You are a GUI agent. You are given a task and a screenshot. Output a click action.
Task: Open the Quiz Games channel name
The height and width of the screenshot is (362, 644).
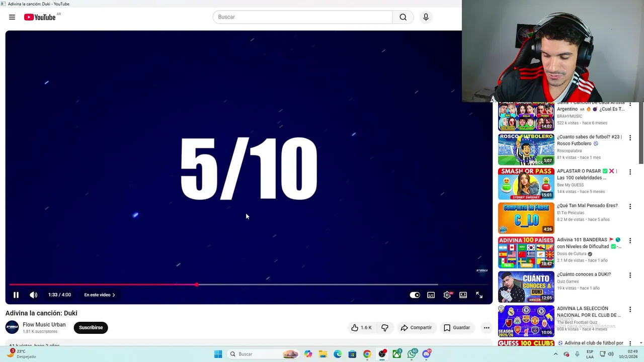click(568, 282)
